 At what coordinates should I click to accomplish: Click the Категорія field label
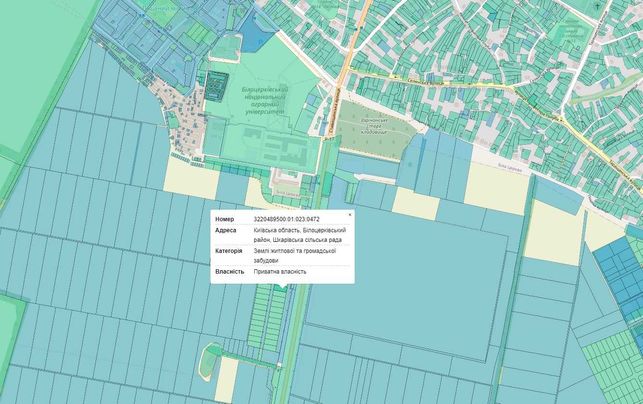pos(228,251)
